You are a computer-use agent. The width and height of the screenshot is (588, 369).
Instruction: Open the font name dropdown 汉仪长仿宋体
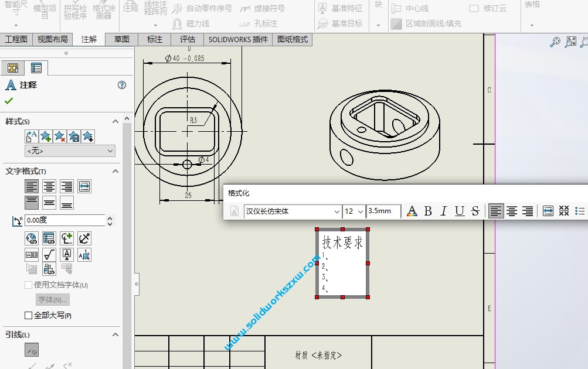click(x=337, y=211)
